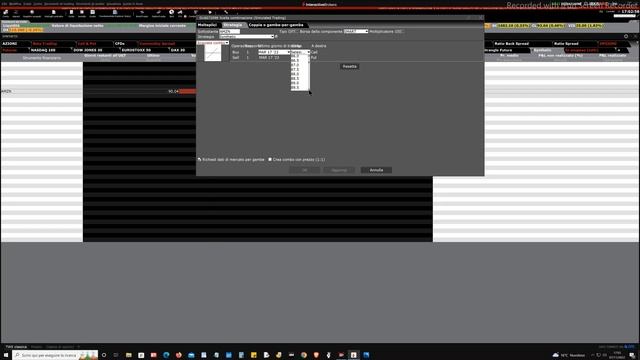Click the Resetta button
The image size is (640, 360).
(349, 66)
